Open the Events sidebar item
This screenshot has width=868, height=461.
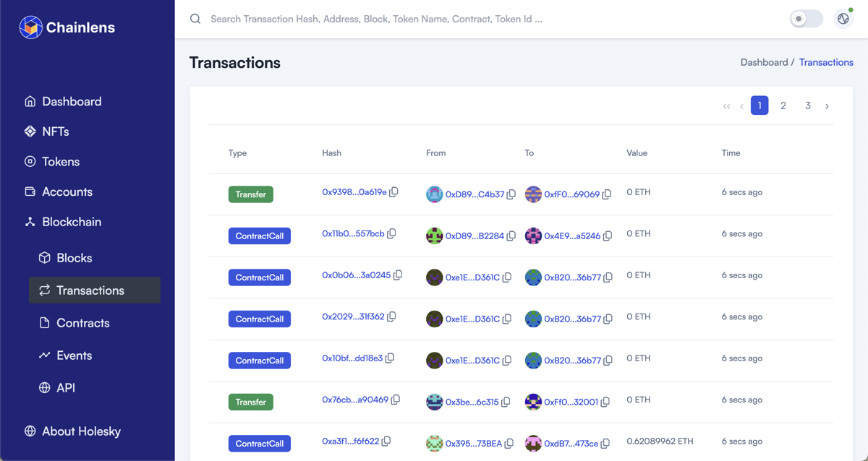(x=74, y=356)
